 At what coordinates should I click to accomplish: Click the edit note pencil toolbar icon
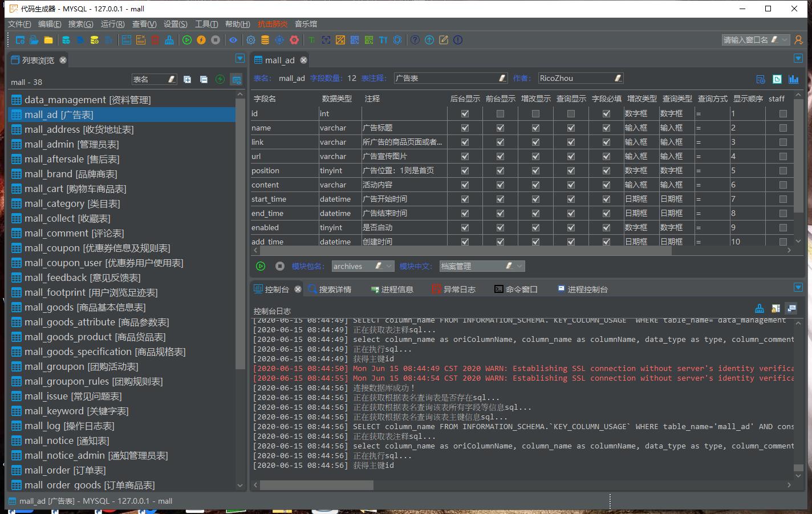(444, 40)
